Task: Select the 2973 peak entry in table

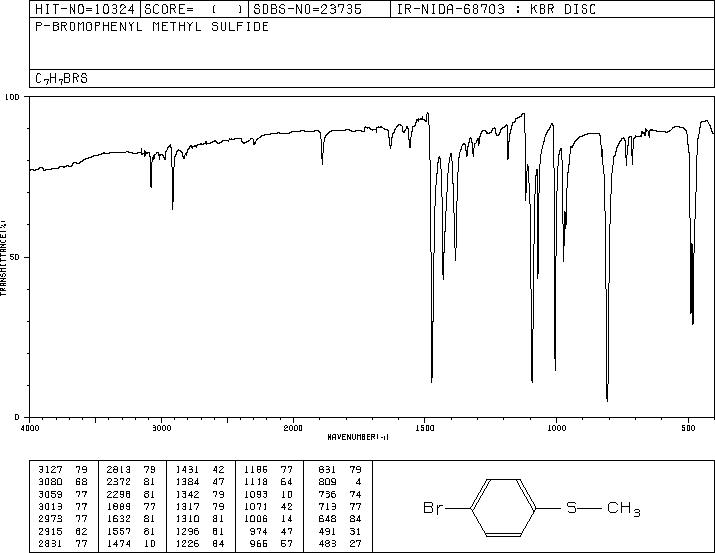Action: point(51,519)
